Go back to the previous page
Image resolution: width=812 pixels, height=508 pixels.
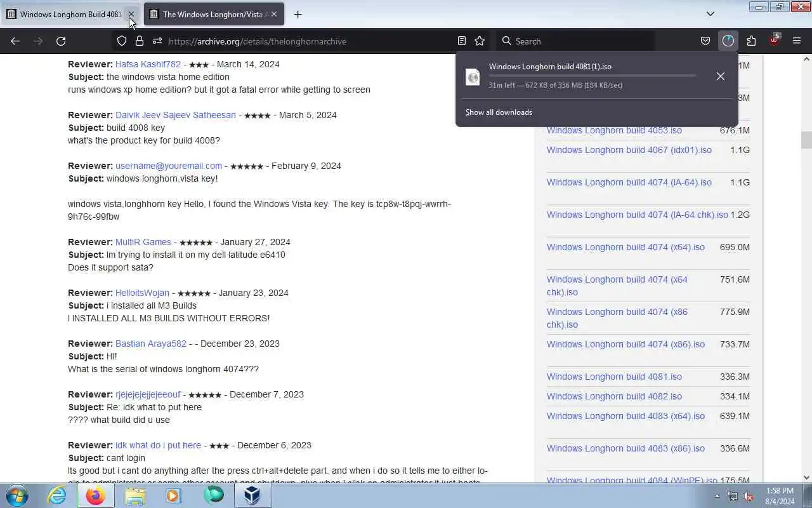point(15,41)
